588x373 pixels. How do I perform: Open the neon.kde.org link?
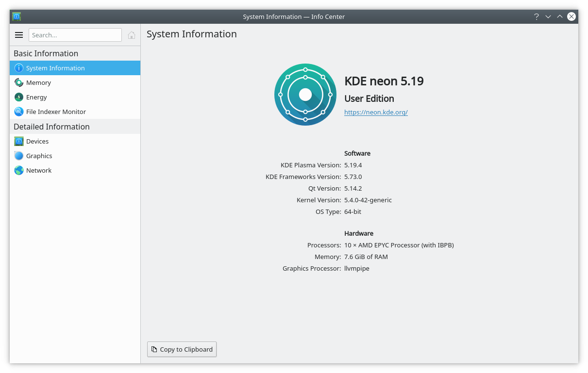click(376, 112)
